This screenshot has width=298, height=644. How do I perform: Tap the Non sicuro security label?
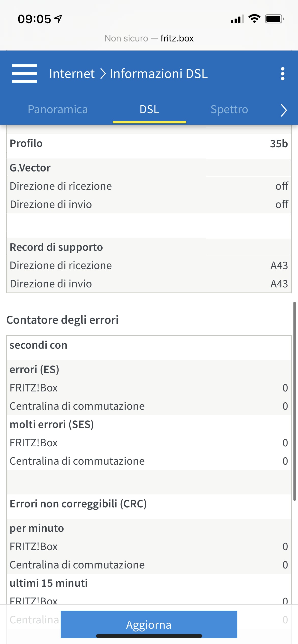(126, 38)
